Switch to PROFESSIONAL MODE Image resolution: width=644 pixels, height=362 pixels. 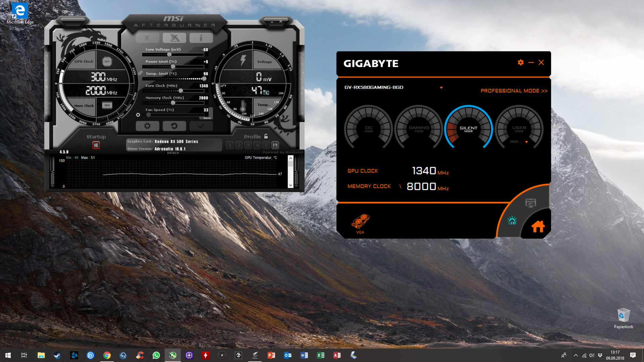pos(514,91)
